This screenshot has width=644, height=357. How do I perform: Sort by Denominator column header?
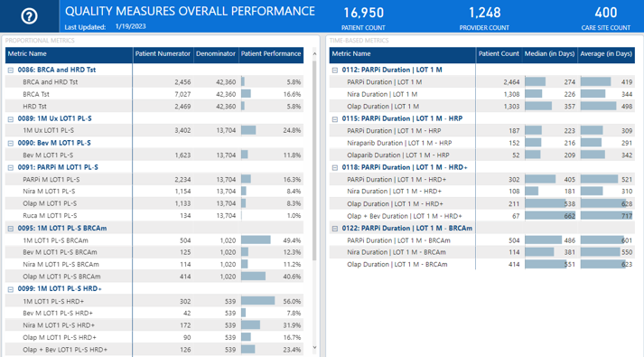tap(216, 55)
